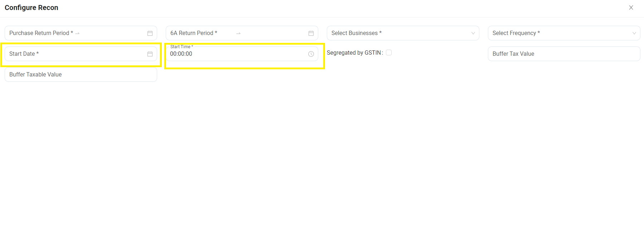Enable the Segregated by GSTIN checkbox
This screenshot has height=229, width=644.
pos(389,53)
